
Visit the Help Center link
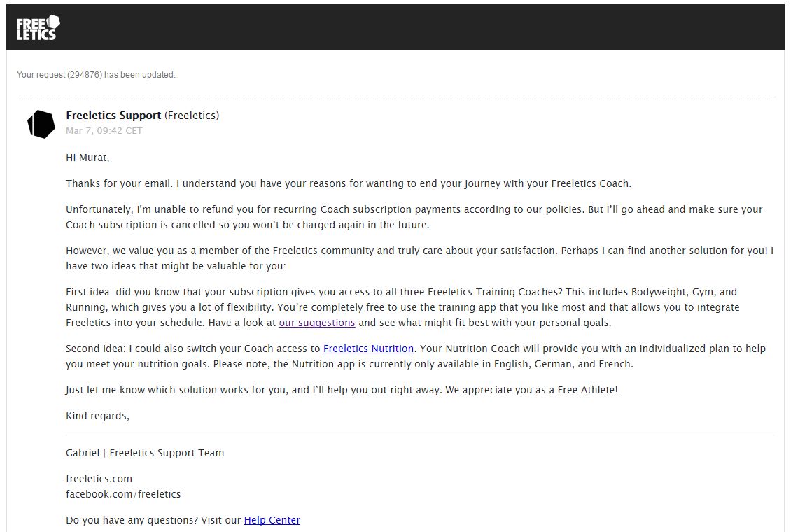[272, 520]
